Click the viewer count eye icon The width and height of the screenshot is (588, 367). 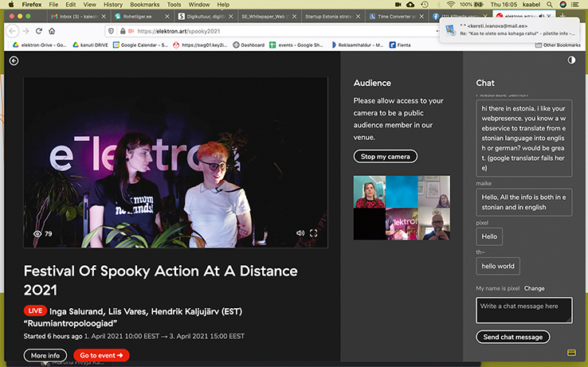coord(37,233)
